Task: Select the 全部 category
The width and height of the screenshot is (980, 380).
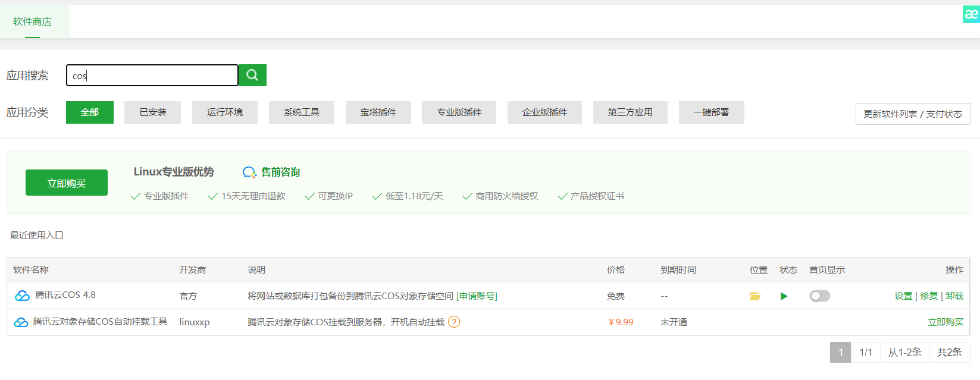Action: click(x=90, y=112)
